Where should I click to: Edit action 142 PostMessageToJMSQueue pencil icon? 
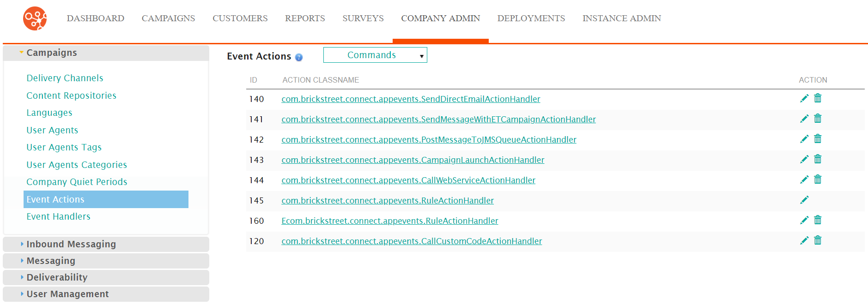[804, 139]
